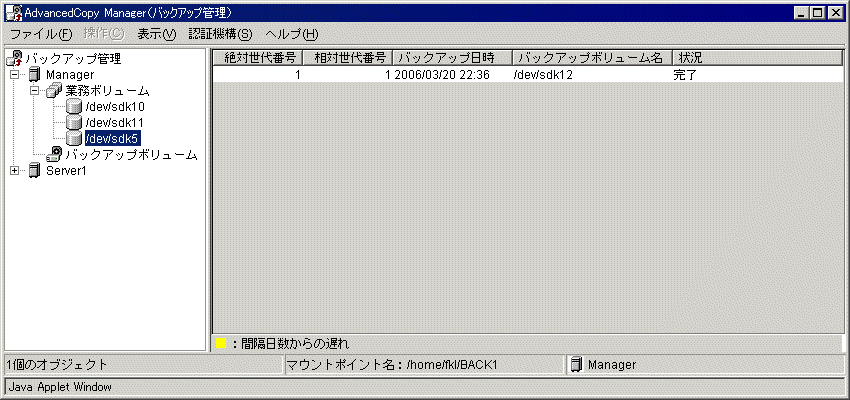
Task: Click the Manager text in the status bar
Action: pyautogui.click(x=612, y=365)
